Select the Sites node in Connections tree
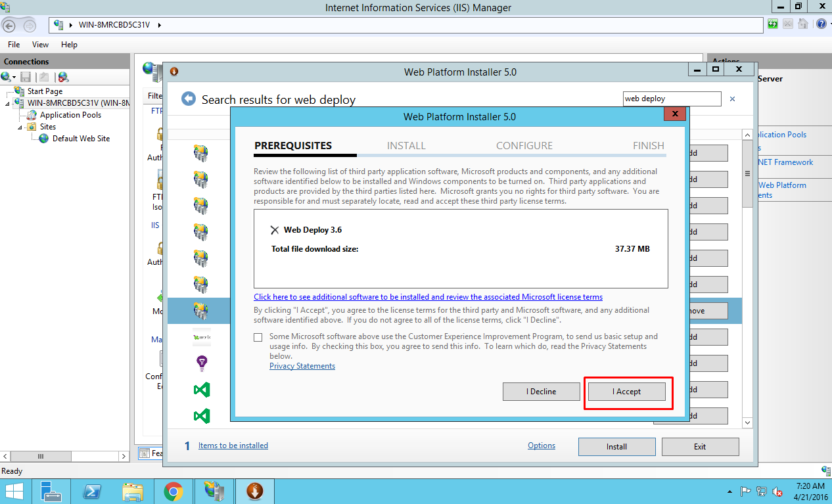 47,127
